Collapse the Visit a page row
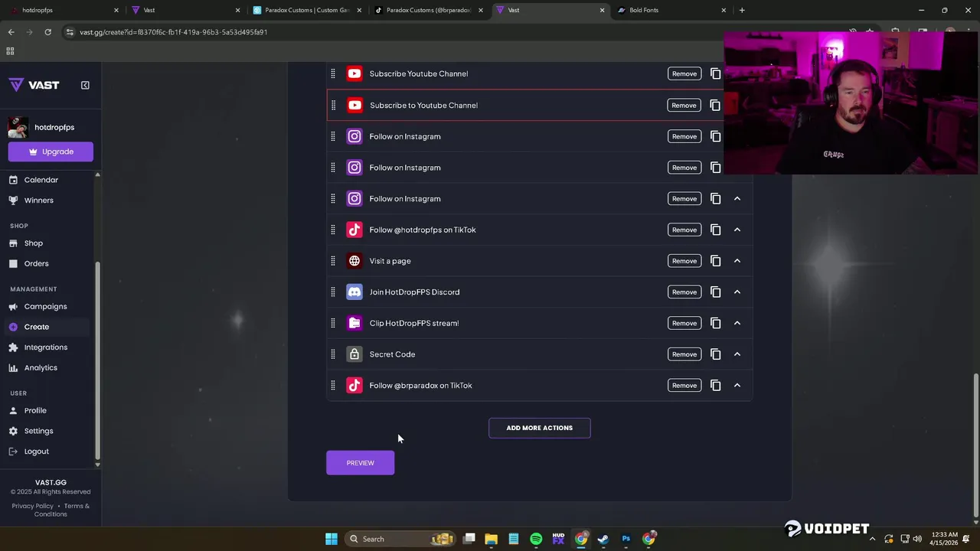This screenshot has width=980, height=551. (737, 261)
